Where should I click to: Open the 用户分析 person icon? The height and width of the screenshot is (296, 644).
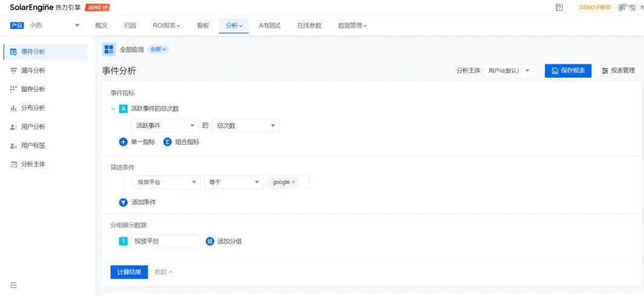[13, 127]
